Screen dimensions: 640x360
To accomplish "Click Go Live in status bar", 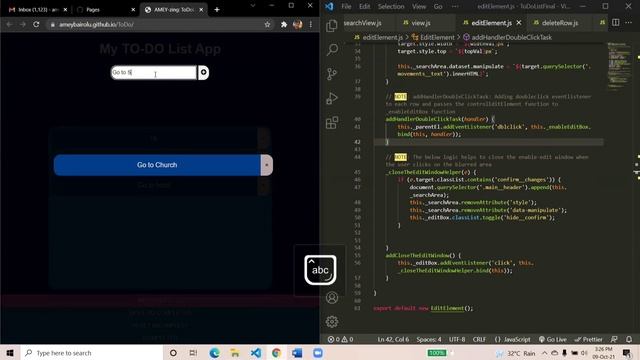I will 553,339.
